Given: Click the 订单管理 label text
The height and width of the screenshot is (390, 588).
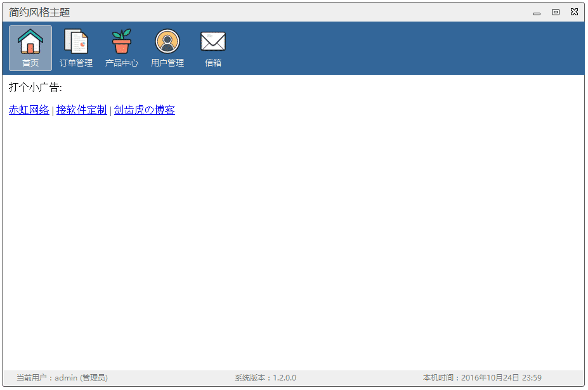Looking at the screenshot, I should pos(76,63).
